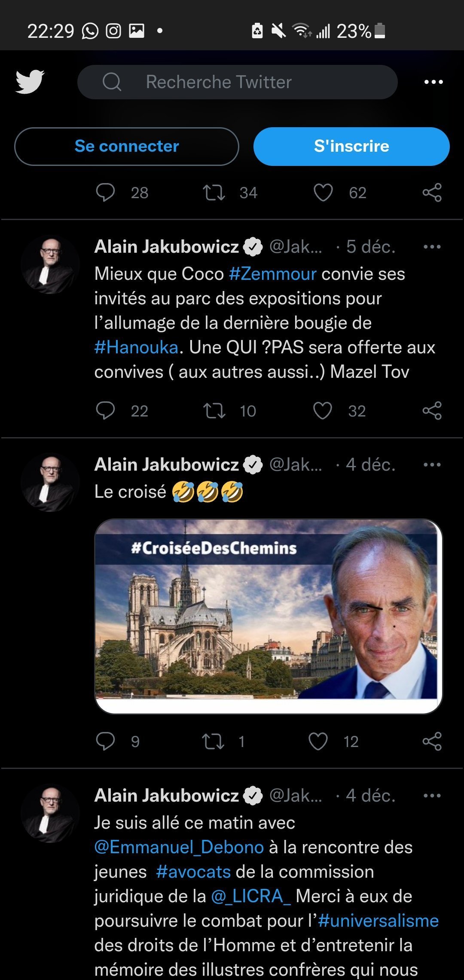
Task: Open the top bar three-dot menu
Action: tap(433, 82)
